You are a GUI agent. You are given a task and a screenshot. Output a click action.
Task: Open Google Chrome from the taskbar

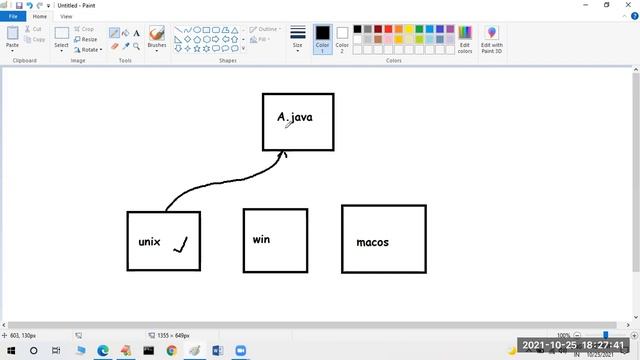[x=171, y=351]
